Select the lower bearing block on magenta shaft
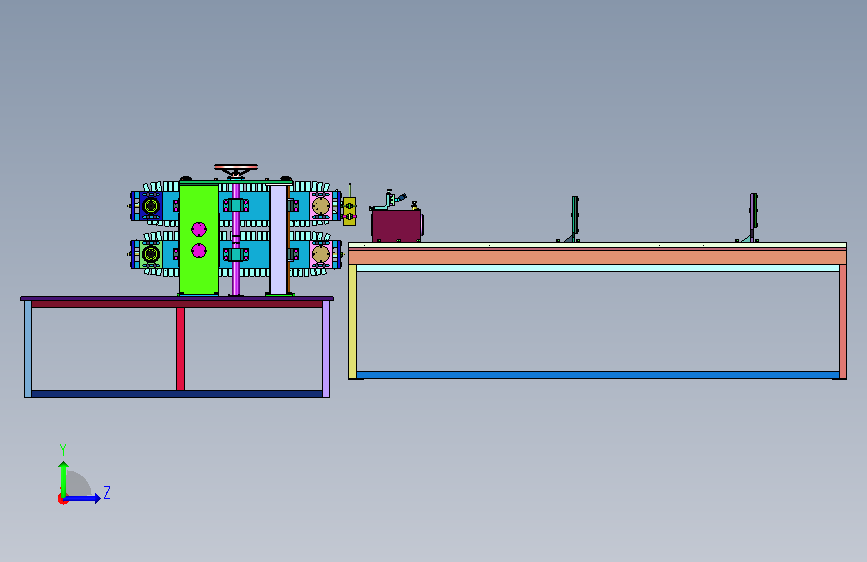This screenshot has width=867, height=562. click(x=236, y=254)
